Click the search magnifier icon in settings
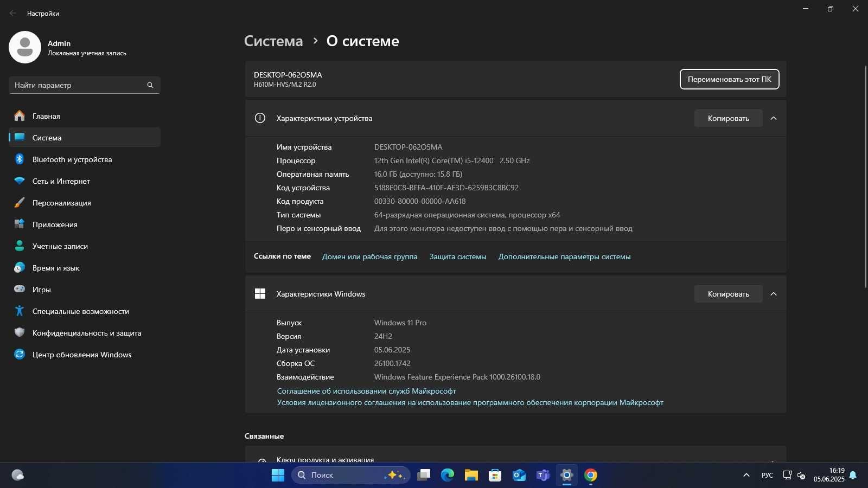Screen dimensions: 868x488 [150, 85]
